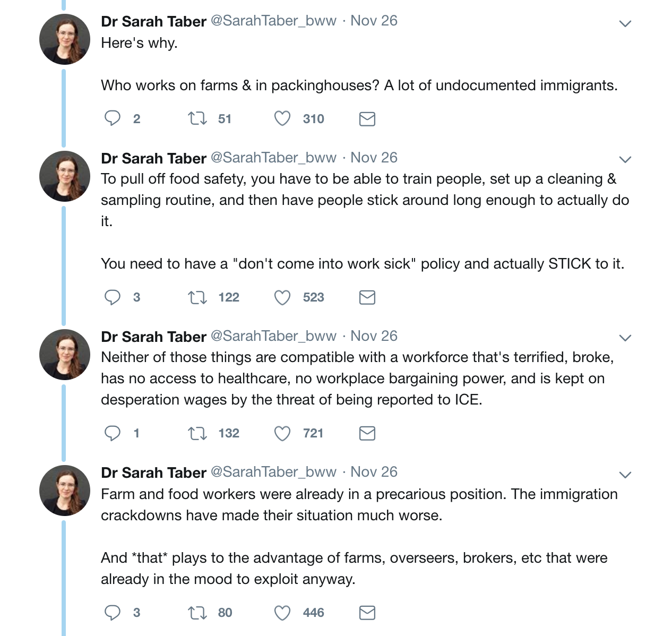Like the "don't come into work sick" tweet
The height and width of the screenshot is (636, 672).
tap(282, 297)
